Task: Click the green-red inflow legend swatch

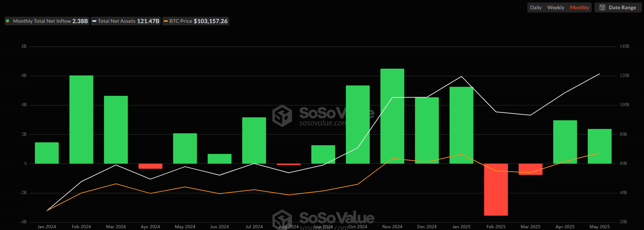Action: click(x=7, y=21)
